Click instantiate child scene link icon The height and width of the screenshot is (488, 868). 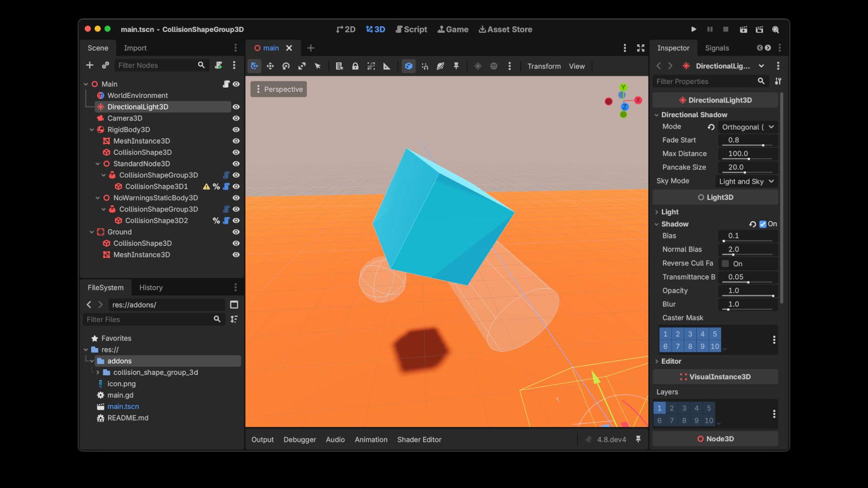(x=105, y=65)
